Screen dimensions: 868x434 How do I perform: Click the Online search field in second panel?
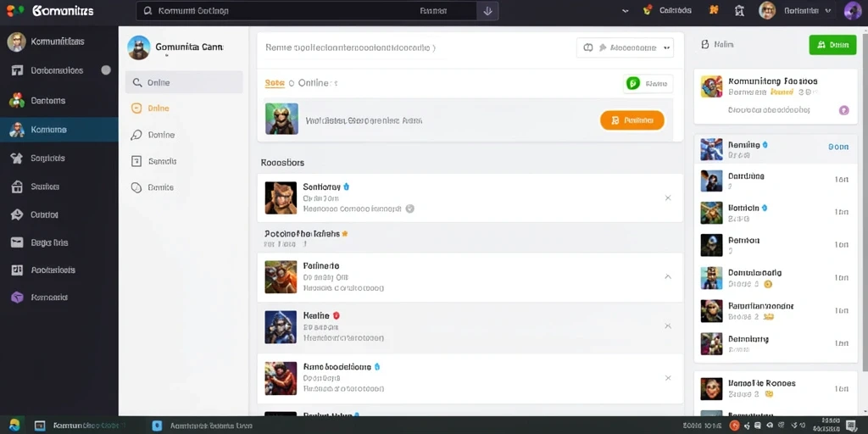point(184,82)
